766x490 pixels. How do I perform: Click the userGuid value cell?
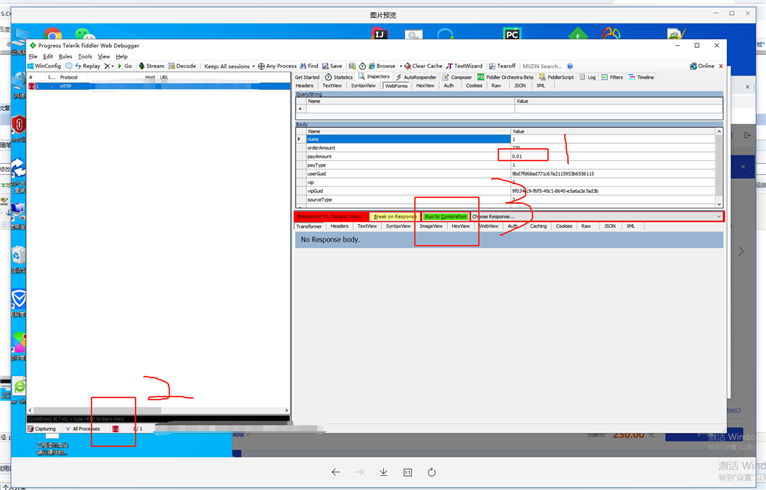click(x=613, y=173)
